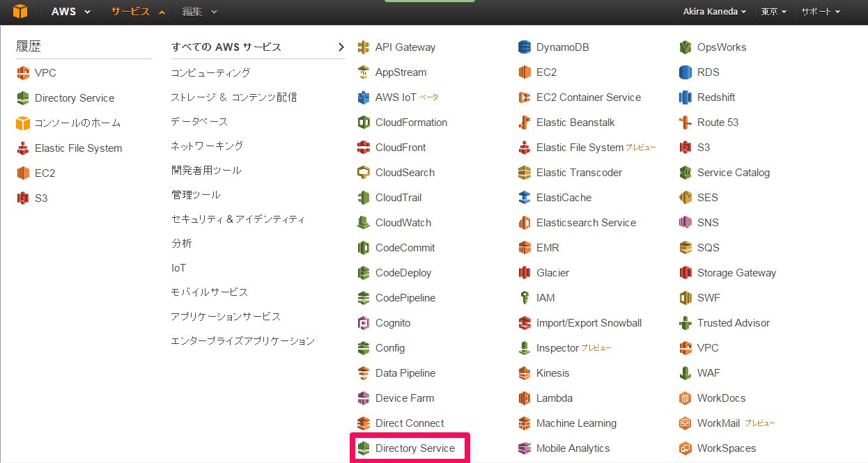The width and height of the screenshot is (868, 463).
Task: Select the セキュリティ & アイデンティティ category
Action: tap(238, 219)
